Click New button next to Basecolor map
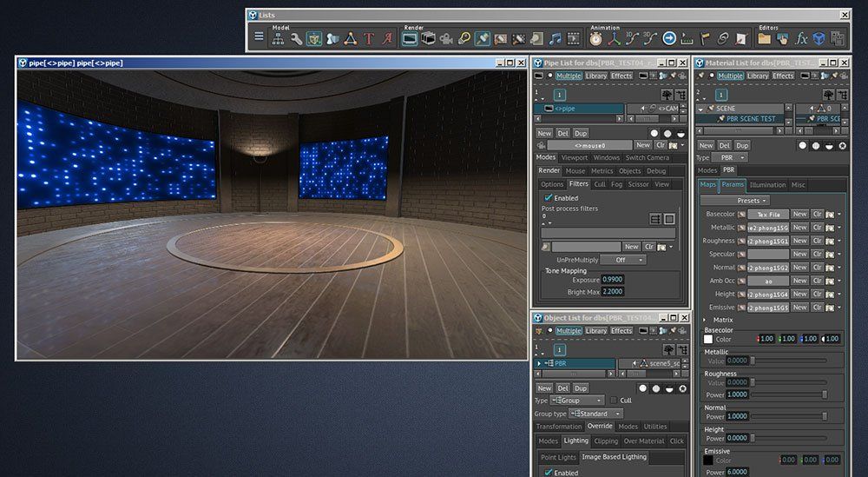 [799, 214]
